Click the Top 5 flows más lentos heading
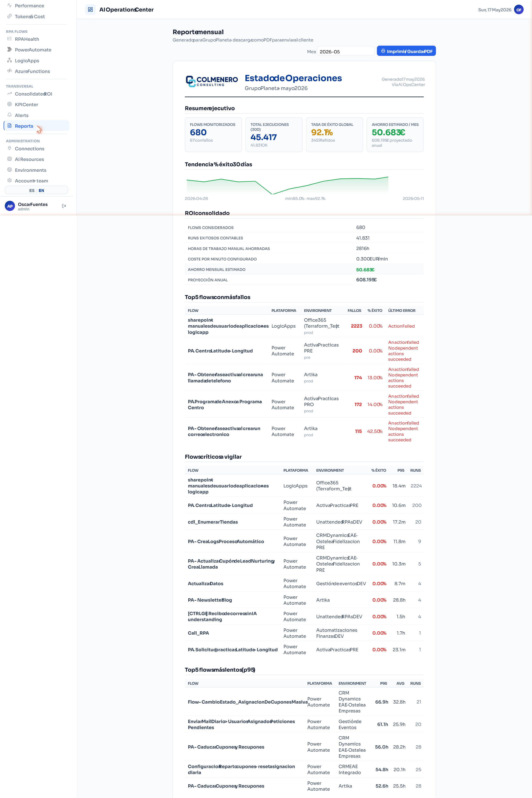 pyautogui.click(x=220, y=669)
